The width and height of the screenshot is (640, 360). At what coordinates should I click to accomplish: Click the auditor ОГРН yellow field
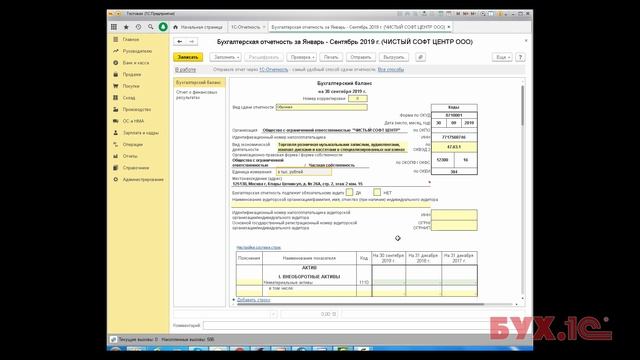pos(454,225)
